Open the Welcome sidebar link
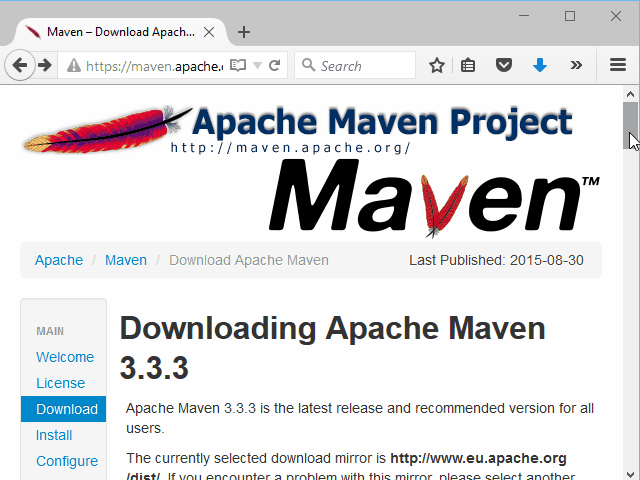This screenshot has width=640, height=480. [65, 357]
